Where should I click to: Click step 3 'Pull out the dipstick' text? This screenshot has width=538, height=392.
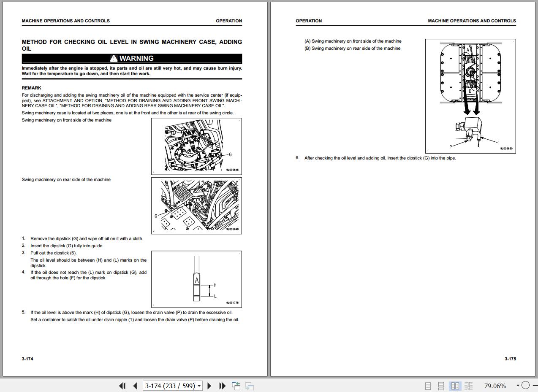tap(54, 253)
